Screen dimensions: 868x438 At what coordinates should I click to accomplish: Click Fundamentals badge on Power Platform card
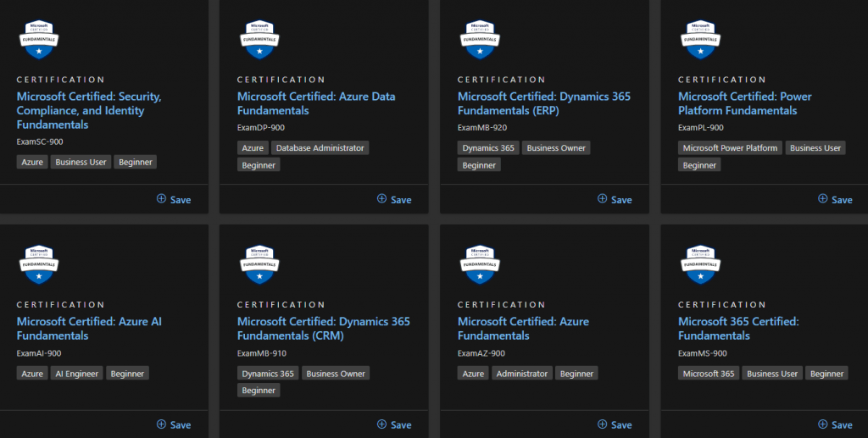click(699, 39)
